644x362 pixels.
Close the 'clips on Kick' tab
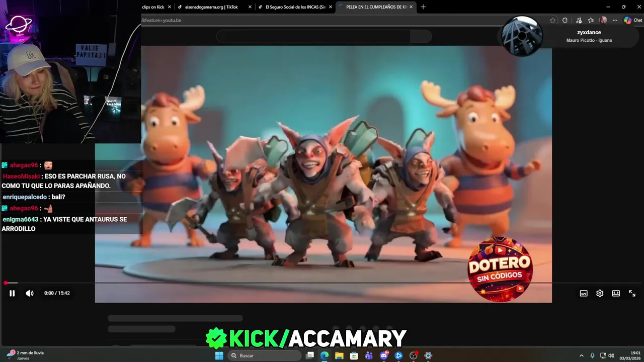click(169, 7)
